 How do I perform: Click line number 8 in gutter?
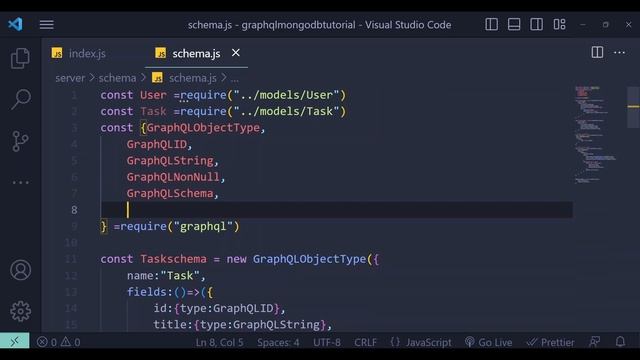74,210
